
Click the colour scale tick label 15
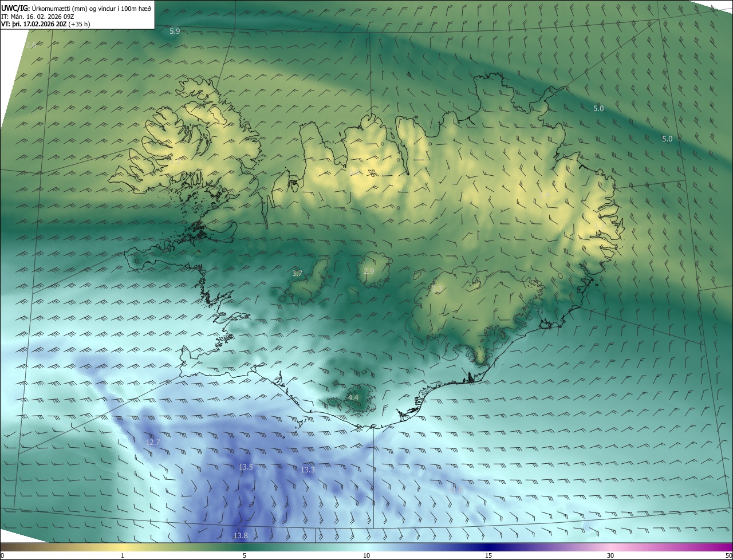pyautogui.click(x=488, y=555)
